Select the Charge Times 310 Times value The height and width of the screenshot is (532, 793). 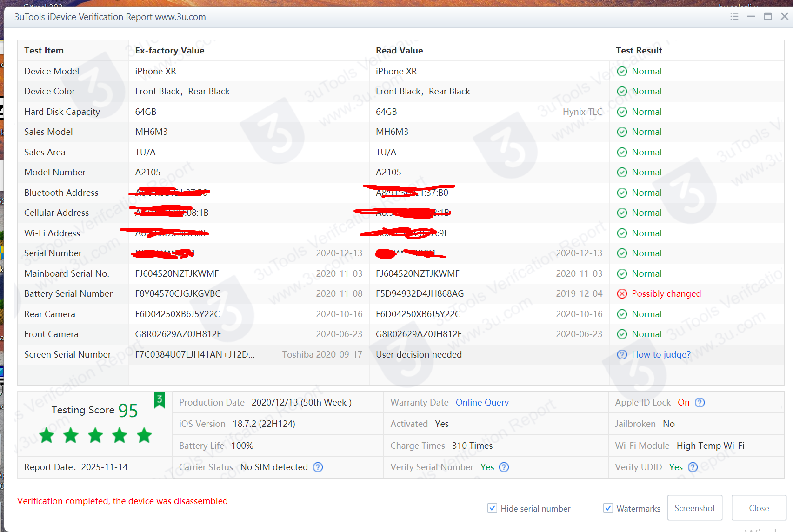472,446
